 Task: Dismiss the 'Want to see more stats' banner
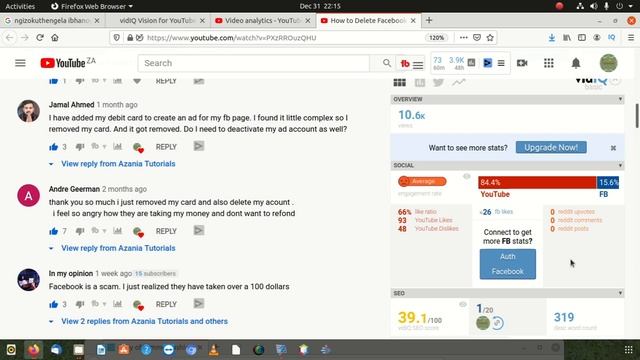click(x=613, y=148)
